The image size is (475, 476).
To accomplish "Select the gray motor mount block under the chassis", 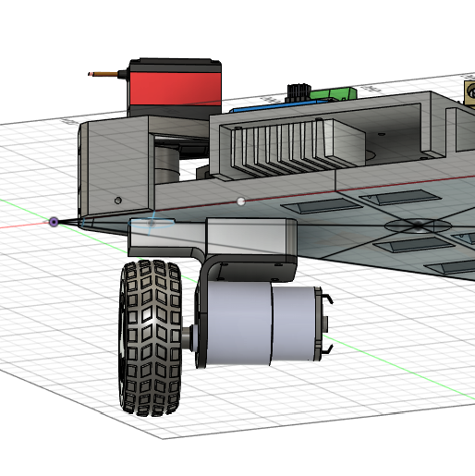I will click(213, 236).
